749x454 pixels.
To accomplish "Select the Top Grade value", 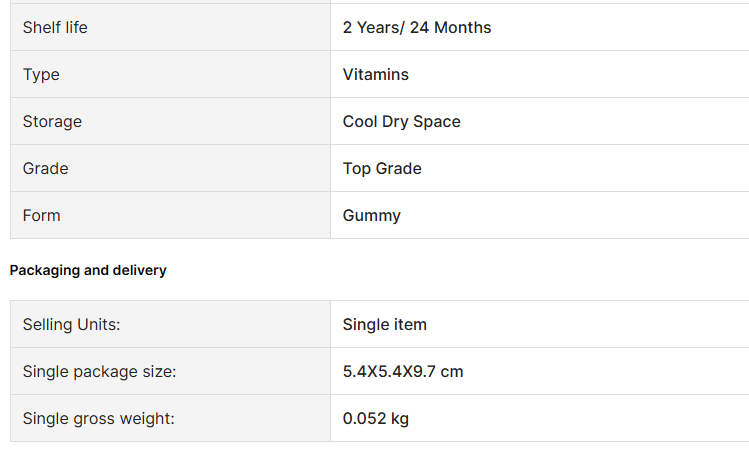I will tap(382, 169).
